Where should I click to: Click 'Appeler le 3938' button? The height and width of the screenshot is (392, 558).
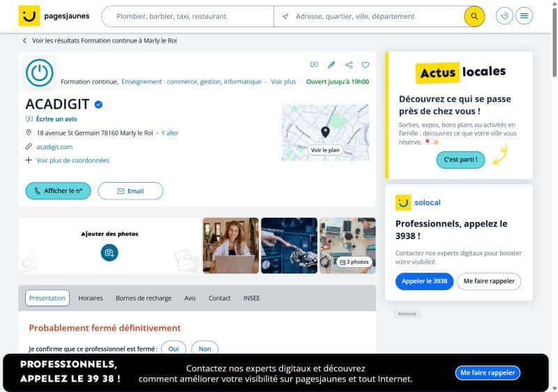[424, 281]
